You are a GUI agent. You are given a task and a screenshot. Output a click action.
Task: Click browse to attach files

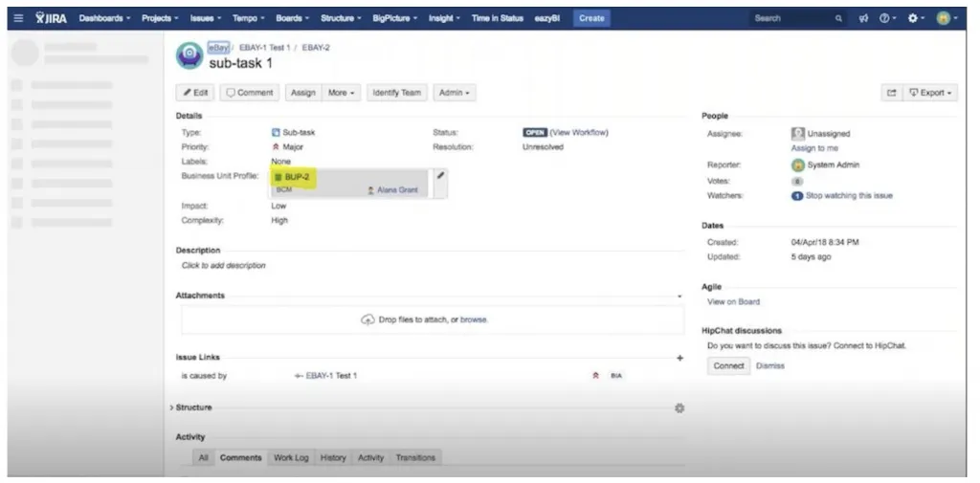pos(473,319)
